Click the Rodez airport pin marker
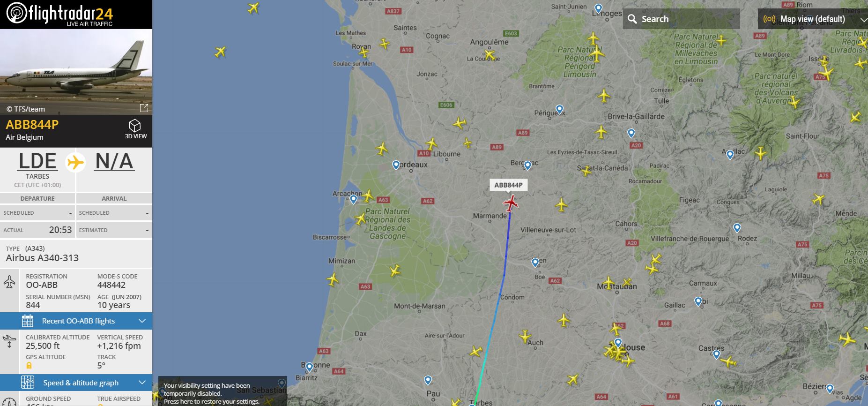This screenshot has width=868, height=406. click(737, 228)
